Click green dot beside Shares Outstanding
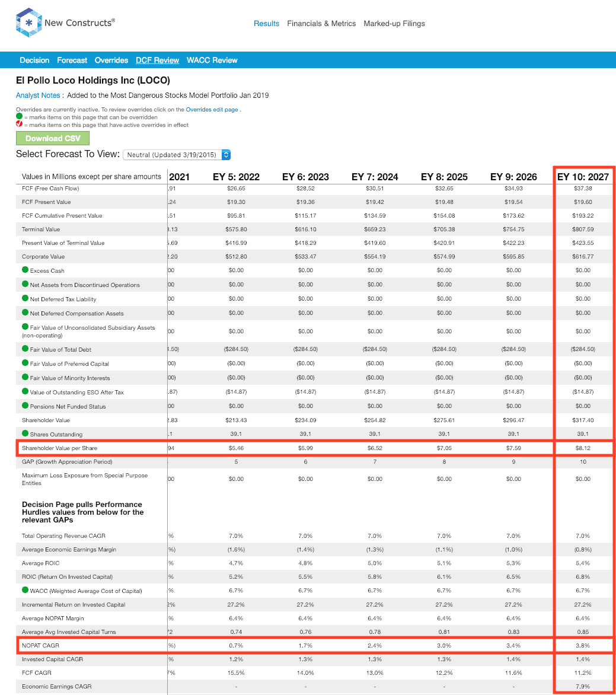The height and width of the screenshot is (695, 616). pyautogui.click(x=25, y=433)
